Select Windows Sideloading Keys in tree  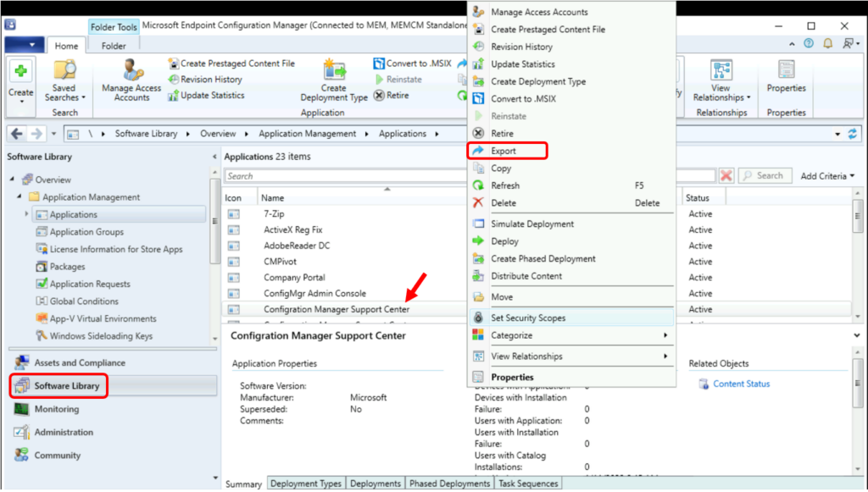click(101, 336)
